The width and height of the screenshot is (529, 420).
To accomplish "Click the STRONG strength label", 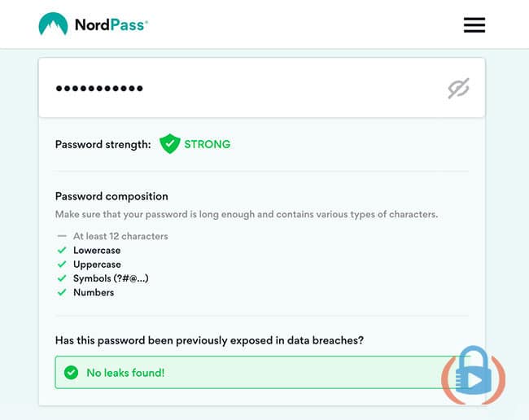I will click(208, 144).
